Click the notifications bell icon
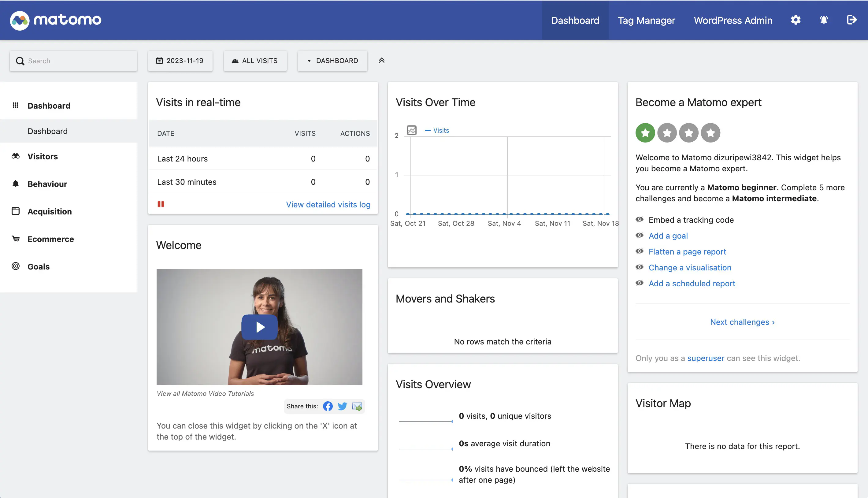The width and height of the screenshot is (868, 498). pyautogui.click(x=824, y=20)
